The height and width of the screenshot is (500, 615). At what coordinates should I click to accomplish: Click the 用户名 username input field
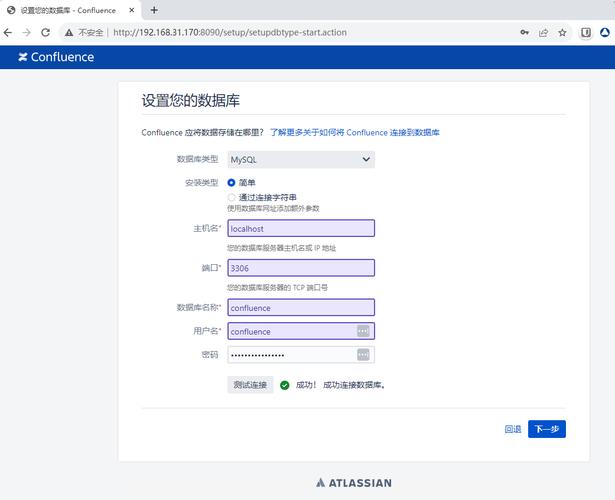click(301, 331)
